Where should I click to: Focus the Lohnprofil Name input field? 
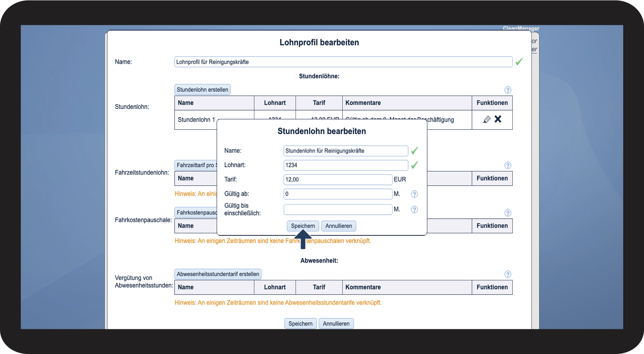coord(343,62)
